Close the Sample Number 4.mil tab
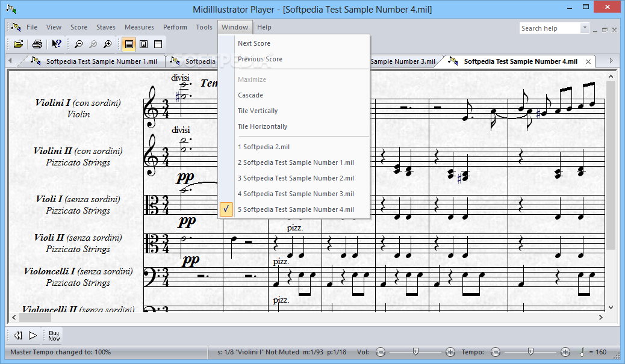This screenshot has height=364, width=625. pos(588,61)
